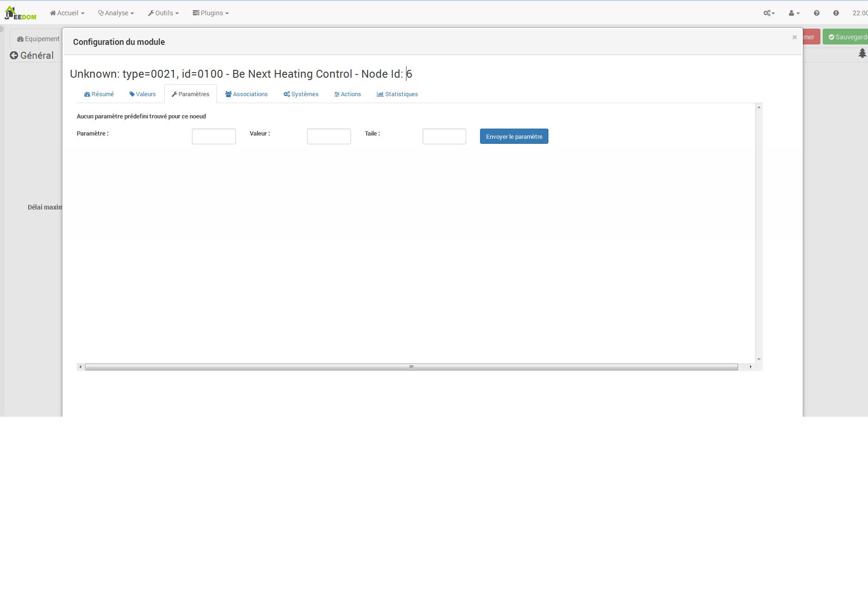Screen dimensions: 868x592
Task: Click the Configuration du module title
Action: pos(119,42)
